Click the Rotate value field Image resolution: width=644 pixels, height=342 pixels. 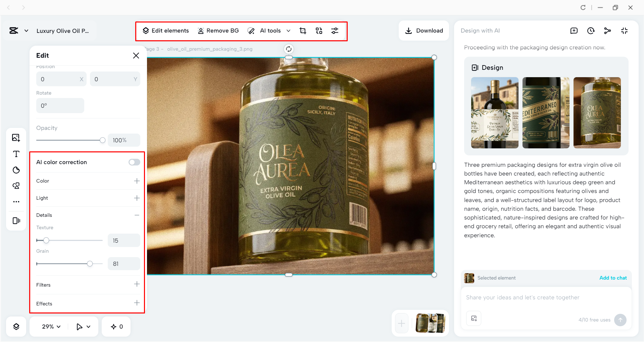pos(60,106)
